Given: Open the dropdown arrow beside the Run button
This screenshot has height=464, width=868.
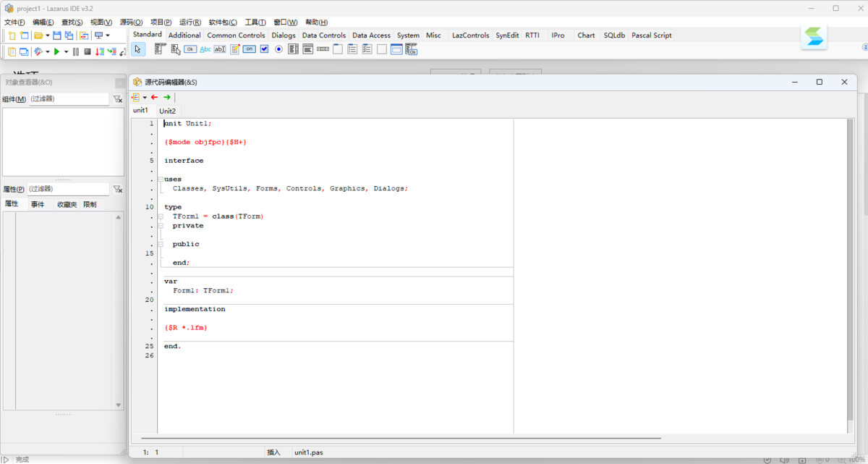Looking at the screenshot, I should [x=66, y=51].
